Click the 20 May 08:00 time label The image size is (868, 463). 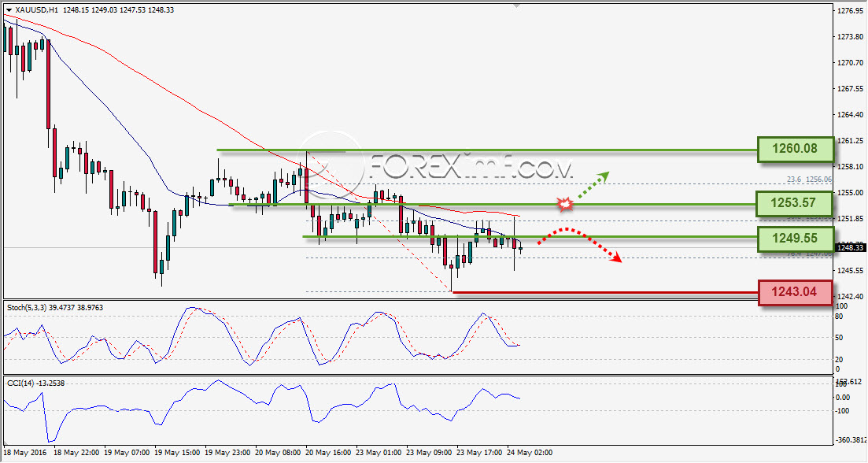278,453
